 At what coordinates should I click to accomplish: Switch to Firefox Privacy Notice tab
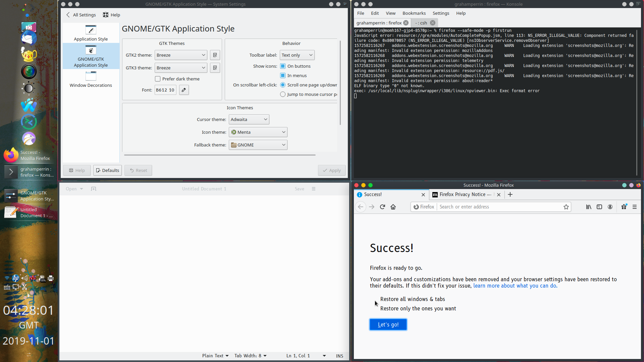(x=462, y=194)
